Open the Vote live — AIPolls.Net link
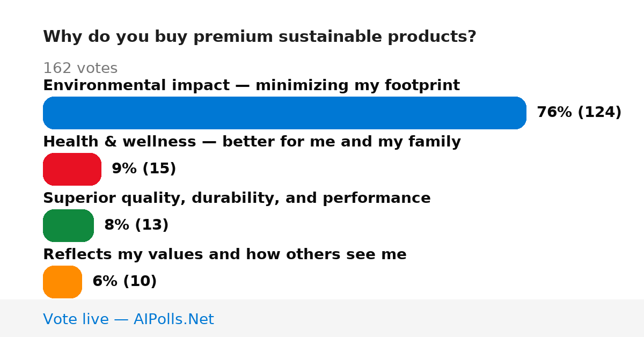 (x=128, y=319)
